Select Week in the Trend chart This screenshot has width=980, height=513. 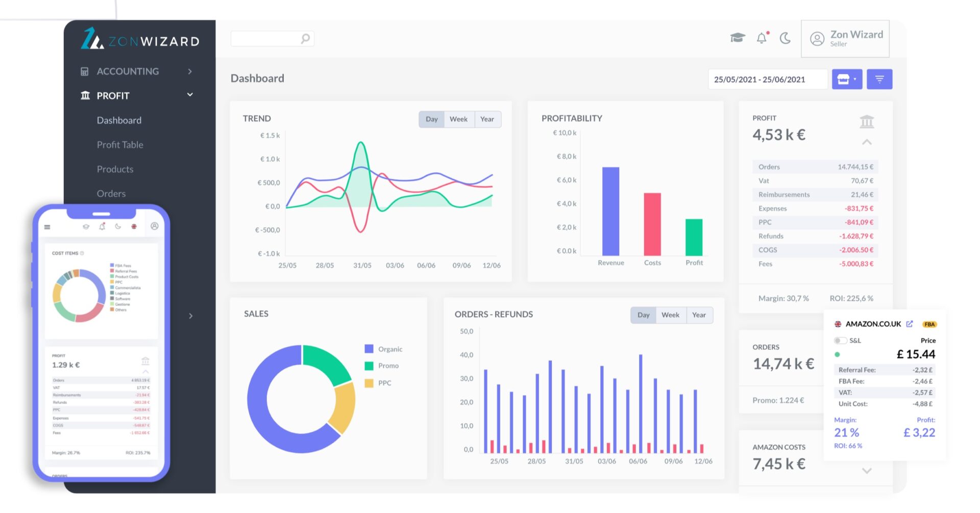(x=458, y=119)
